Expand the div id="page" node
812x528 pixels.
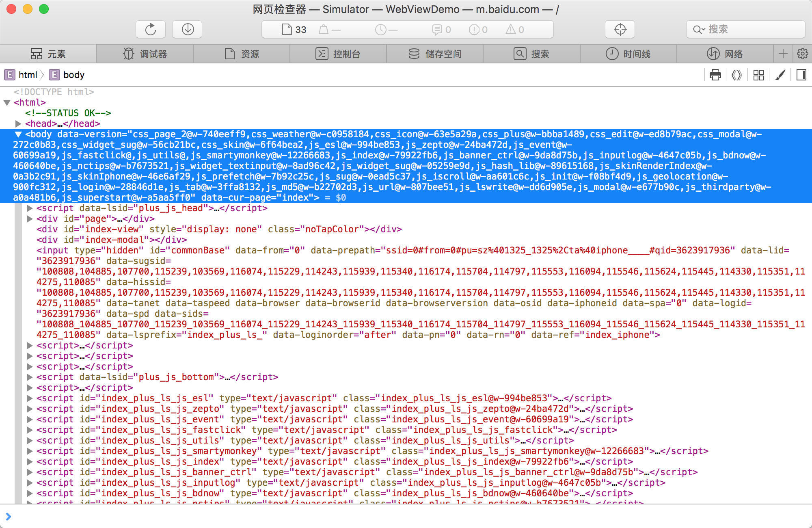30,219
